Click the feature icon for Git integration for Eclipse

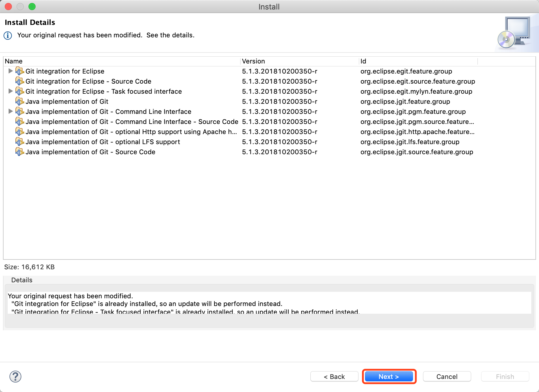coord(20,71)
